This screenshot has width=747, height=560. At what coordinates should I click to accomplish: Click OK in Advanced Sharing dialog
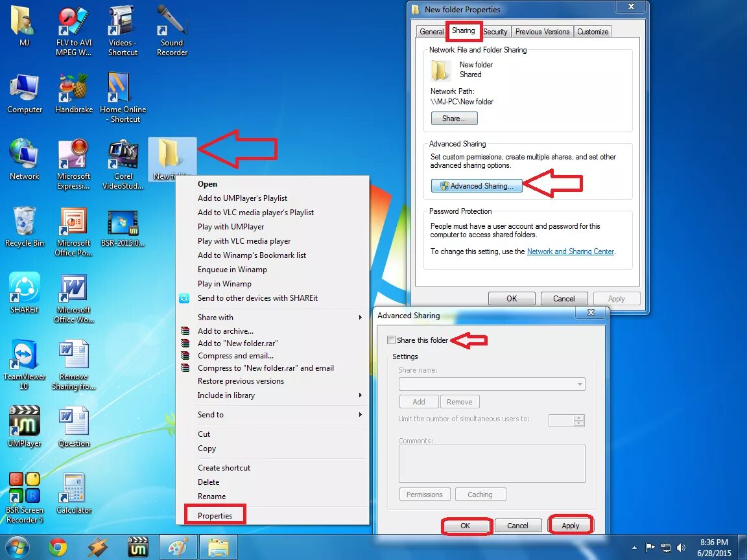point(466,525)
